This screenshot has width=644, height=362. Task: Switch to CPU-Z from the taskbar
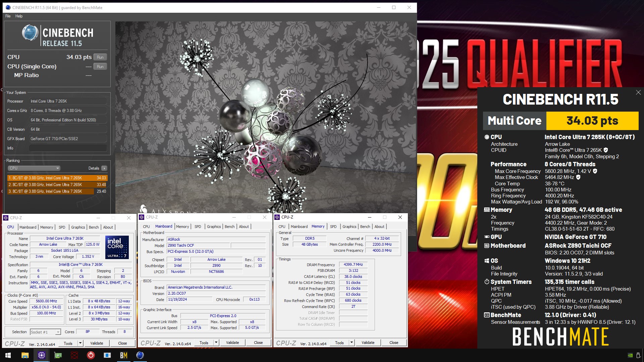(x=42, y=355)
